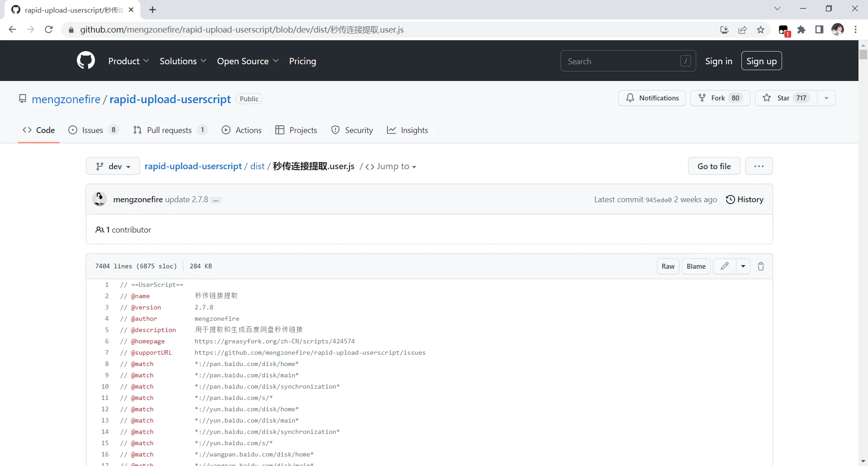Fork the repository

tap(720, 98)
